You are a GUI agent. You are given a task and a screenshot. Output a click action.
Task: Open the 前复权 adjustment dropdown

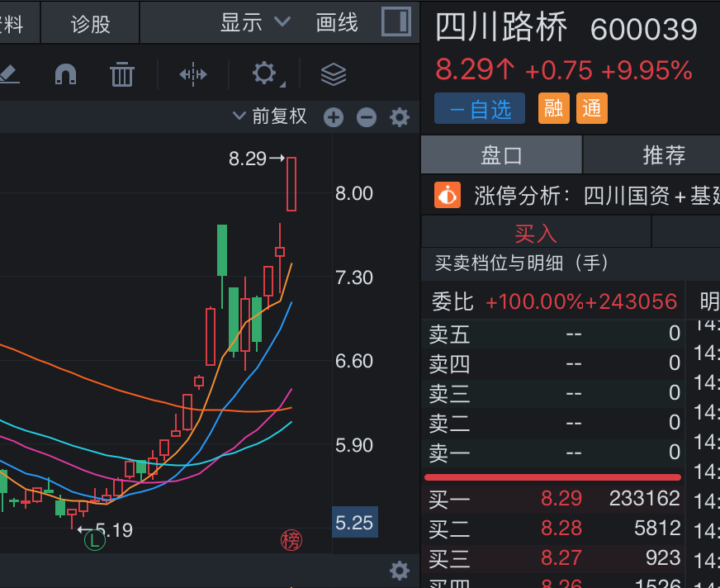pos(269,116)
